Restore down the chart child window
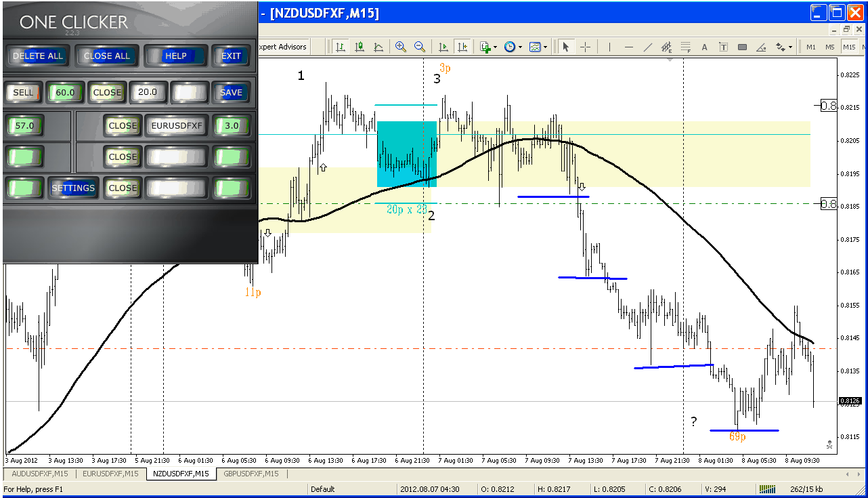This screenshot has width=868, height=498. pos(846,29)
